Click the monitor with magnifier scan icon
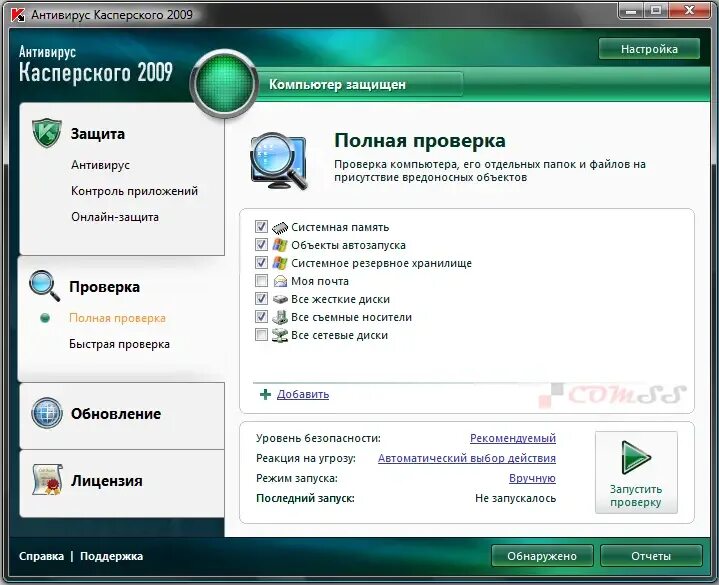Screen dimensions: 719x585 [279, 161]
